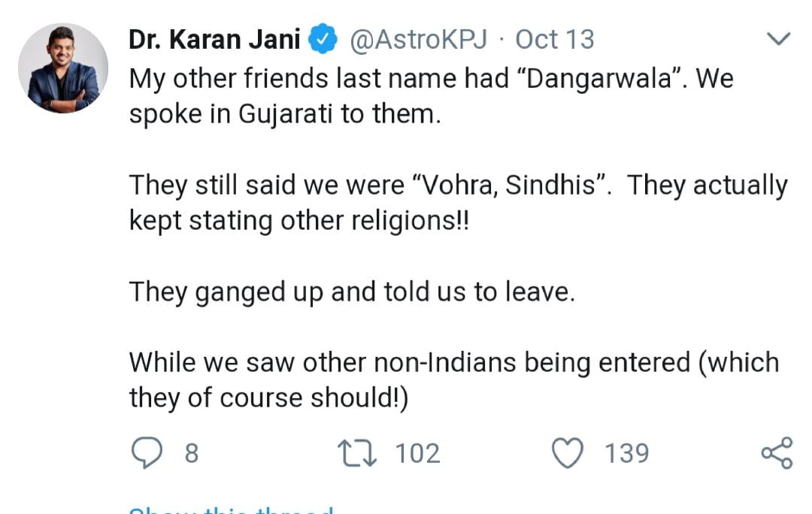This screenshot has width=812, height=514.
Task: Click the like count of 139
Action: [x=626, y=453]
